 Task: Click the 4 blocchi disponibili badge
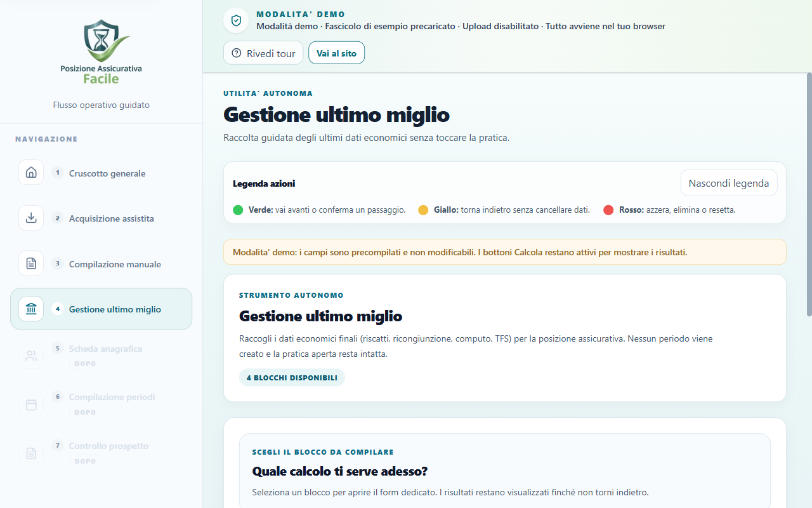[292, 378]
